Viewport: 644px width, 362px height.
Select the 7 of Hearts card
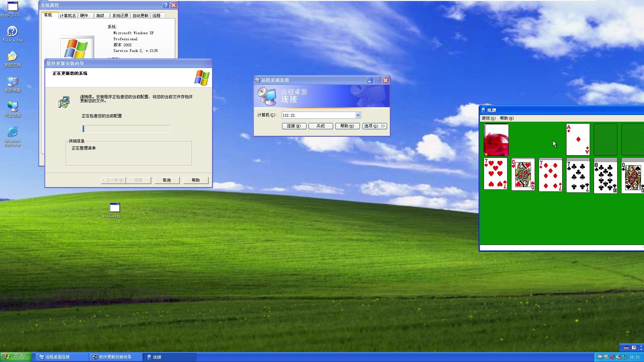495,174
